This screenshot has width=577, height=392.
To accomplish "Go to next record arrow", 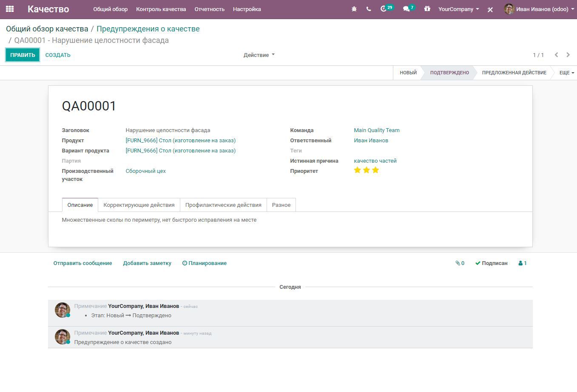I will pos(568,55).
